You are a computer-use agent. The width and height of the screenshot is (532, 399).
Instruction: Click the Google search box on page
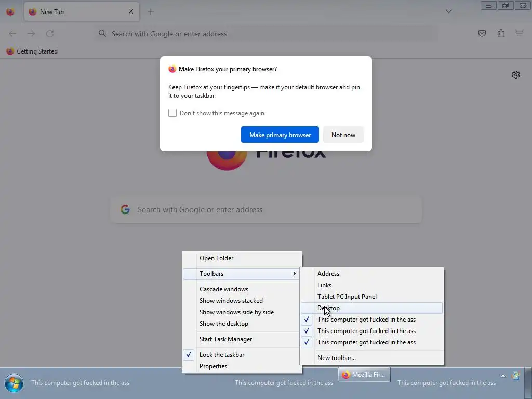[x=267, y=210]
